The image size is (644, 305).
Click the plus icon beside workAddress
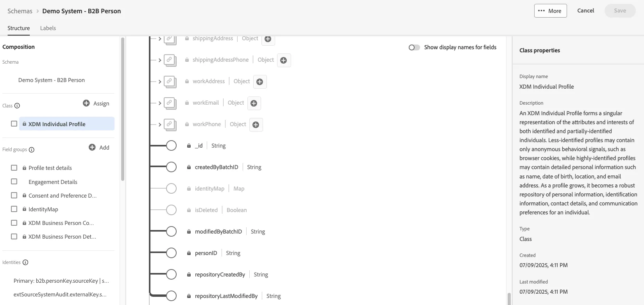click(259, 82)
